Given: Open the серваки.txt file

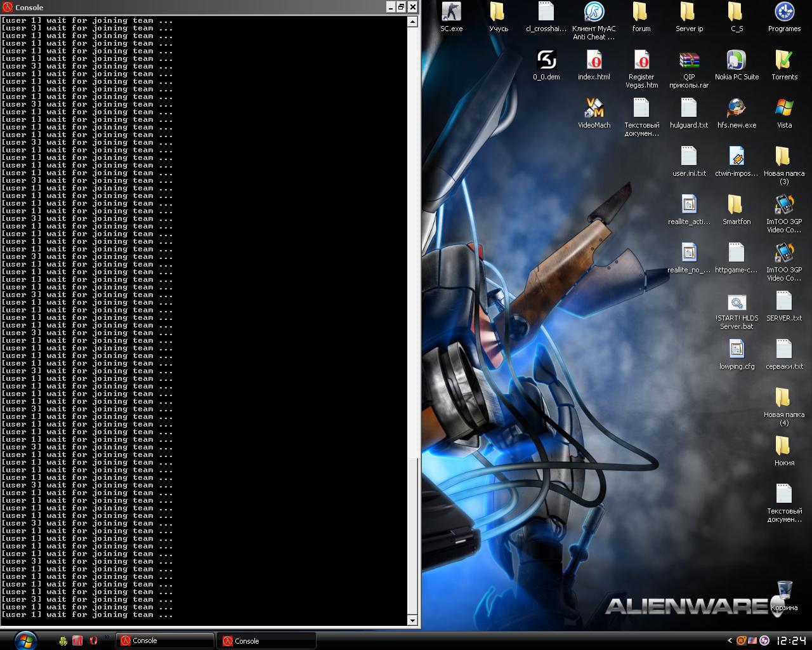Looking at the screenshot, I should pos(784,354).
